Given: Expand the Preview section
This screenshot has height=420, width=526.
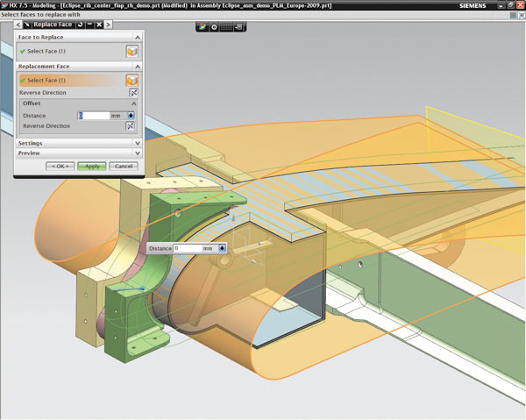Looking at the screenshot, I should point(138,153).
